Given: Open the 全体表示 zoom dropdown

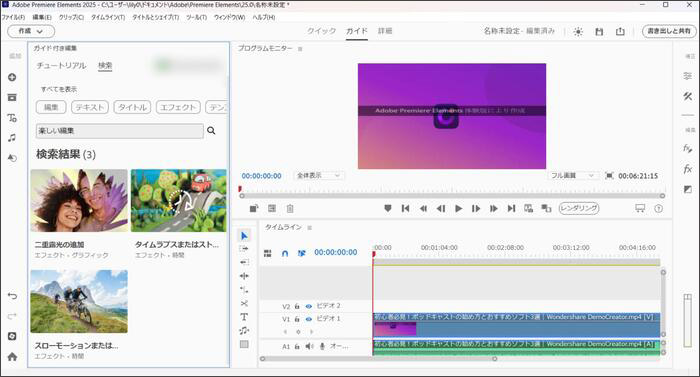Looking at the screenshot, I should [x=319, y=176].
